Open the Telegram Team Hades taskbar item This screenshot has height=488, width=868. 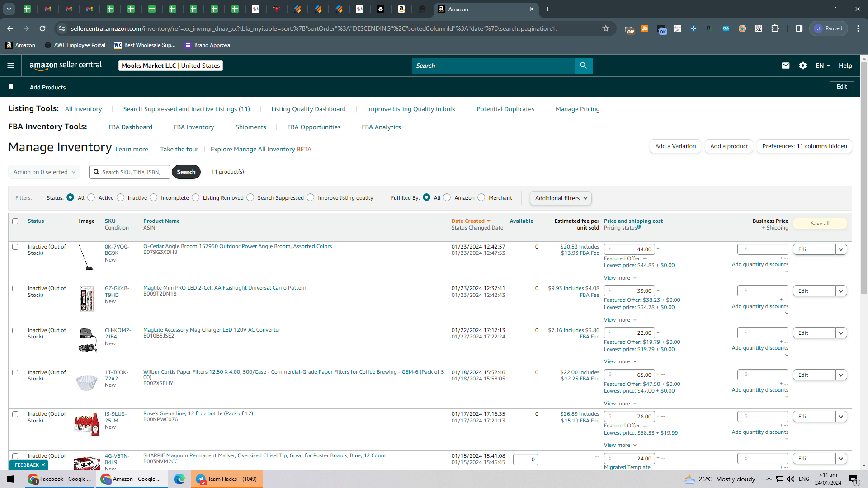click(x=226, y=479)
